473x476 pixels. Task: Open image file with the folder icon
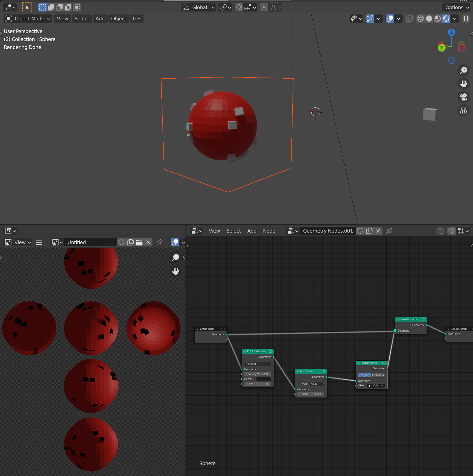[139, 242]
